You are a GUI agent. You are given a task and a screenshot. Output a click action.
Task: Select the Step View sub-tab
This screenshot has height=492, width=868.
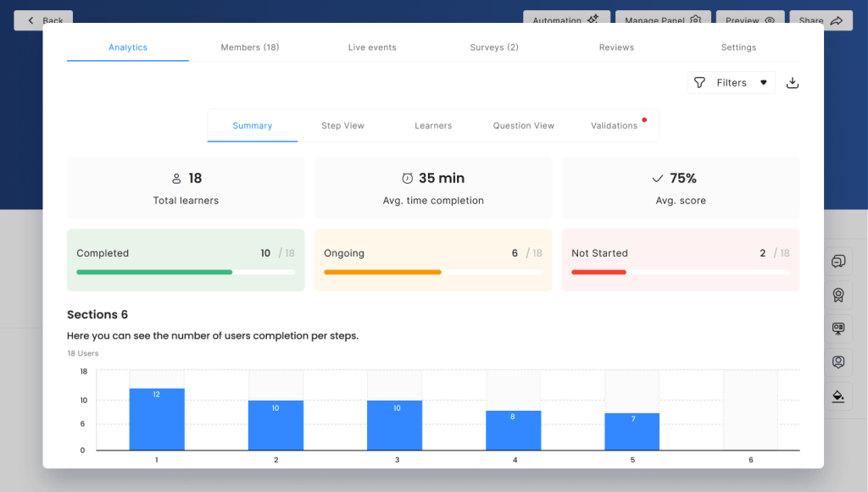pyautogui.click(x=342, y=125)
